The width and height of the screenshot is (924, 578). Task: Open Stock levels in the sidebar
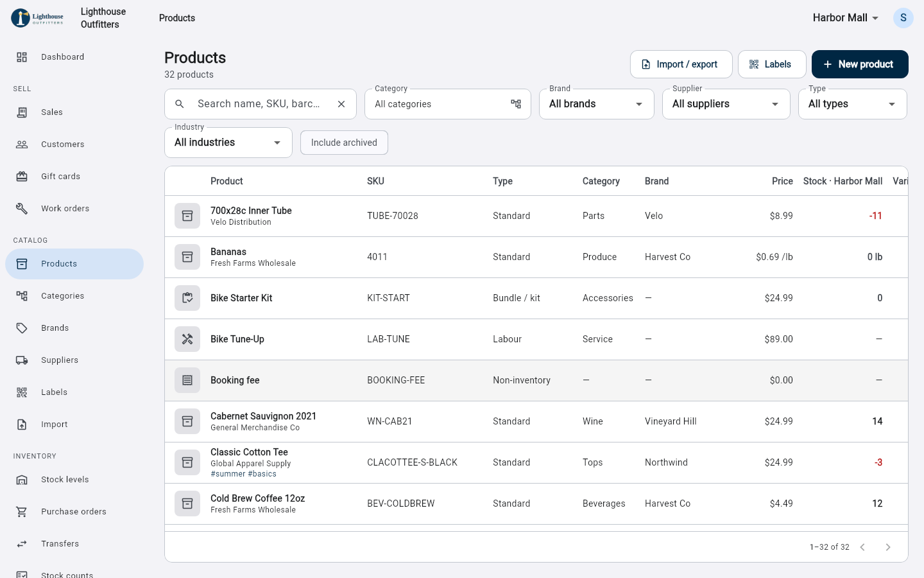click(x=74, y=480)
